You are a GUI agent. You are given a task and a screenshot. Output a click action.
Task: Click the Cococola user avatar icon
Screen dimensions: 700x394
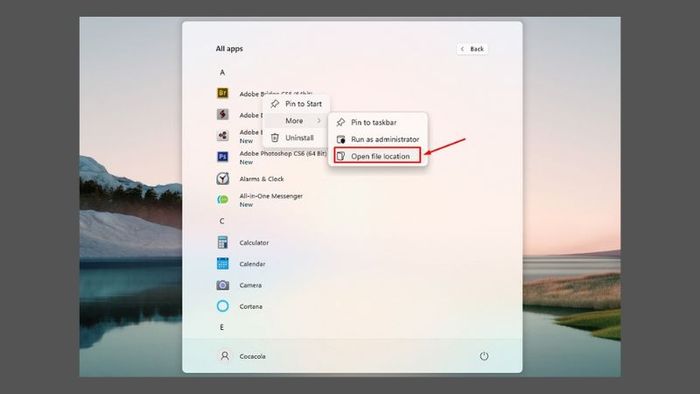(225, 356)
